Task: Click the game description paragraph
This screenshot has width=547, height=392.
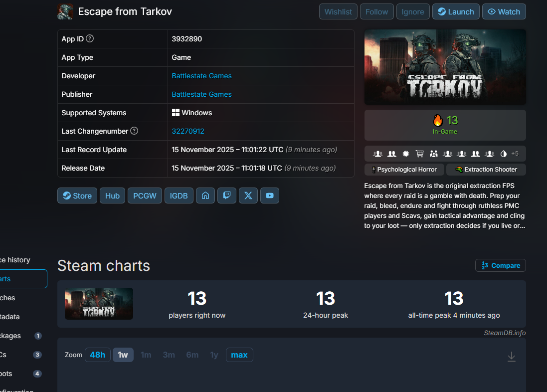Action: pyautogui.click(x=445, y=205)
